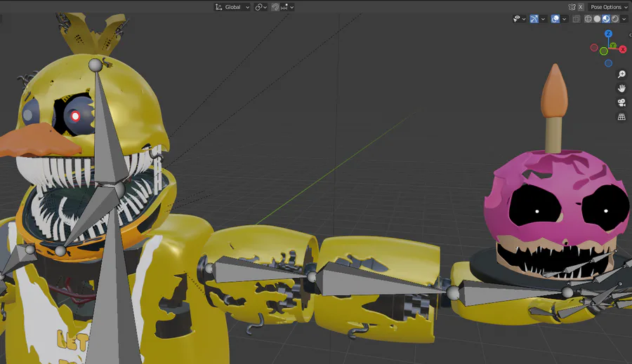The height and width of the screenshot is (364, 632).
Task: Toggle show gizmos button
Action: (534, 19)
